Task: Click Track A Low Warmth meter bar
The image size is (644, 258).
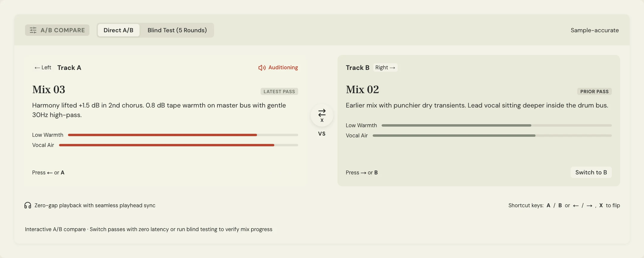Action: pos(183,135)
